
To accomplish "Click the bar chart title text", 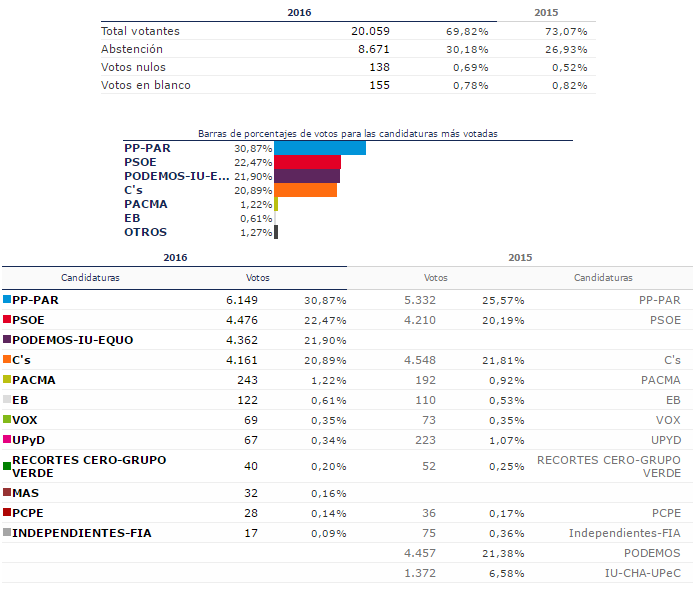I will point(348,134).
